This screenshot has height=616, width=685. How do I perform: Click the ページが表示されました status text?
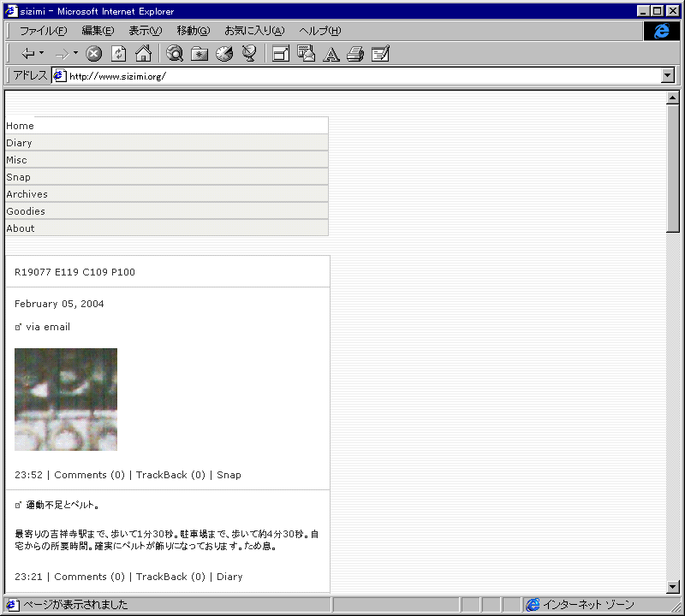75,605
